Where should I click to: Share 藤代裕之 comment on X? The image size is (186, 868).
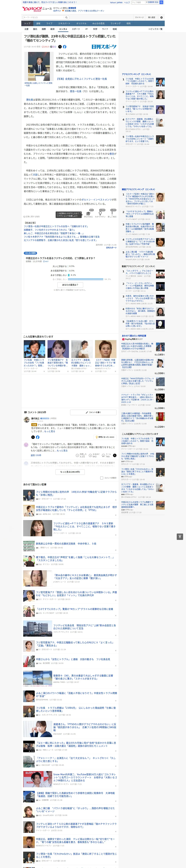pos(33,437)
